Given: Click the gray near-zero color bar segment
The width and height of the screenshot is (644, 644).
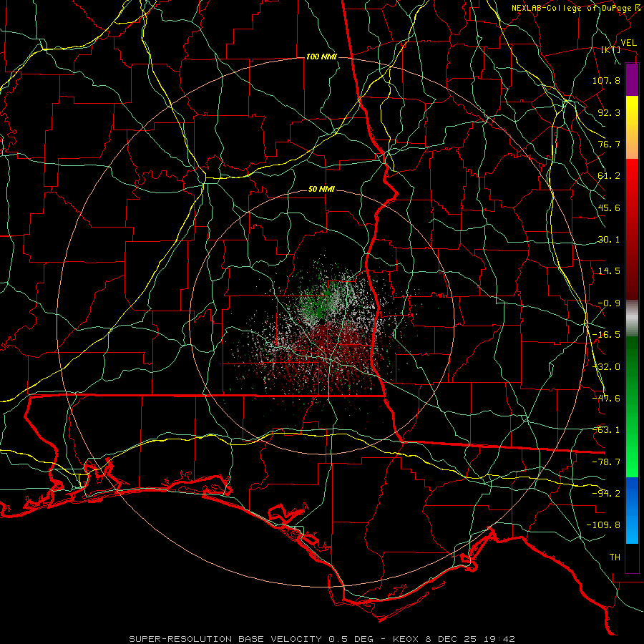Looking at the screenshot, I should (632, 318).
